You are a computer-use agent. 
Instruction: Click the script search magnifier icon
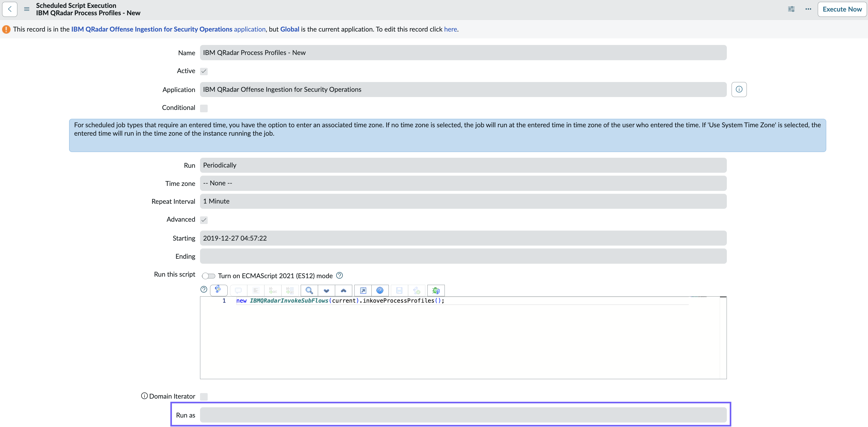[309, 290]
